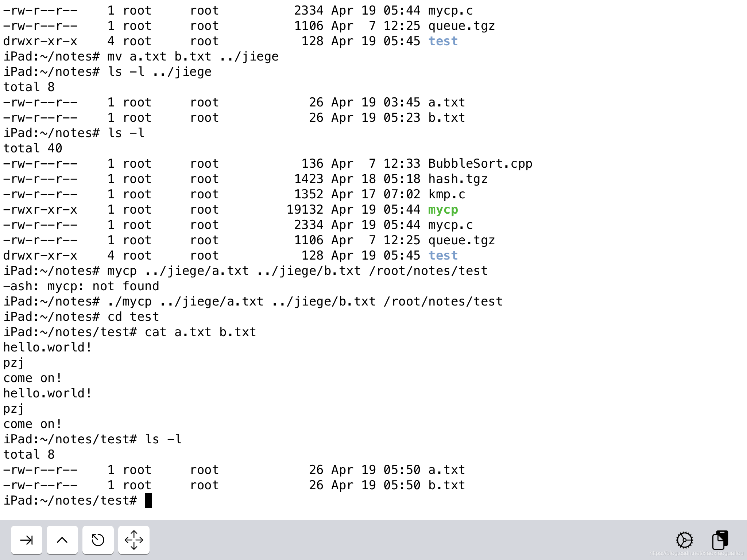Image resolution: width=747 pixels, height=560 pixels.
Task: Click a.txt with the 03:45 timestamp
Action: [447, 102]
